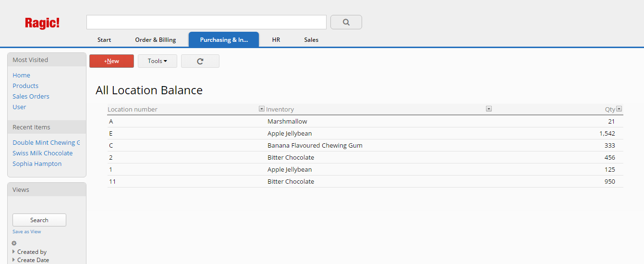644x264 pixels.
Task: Click the Ragic! logo
Action: (x=42, y=23)
